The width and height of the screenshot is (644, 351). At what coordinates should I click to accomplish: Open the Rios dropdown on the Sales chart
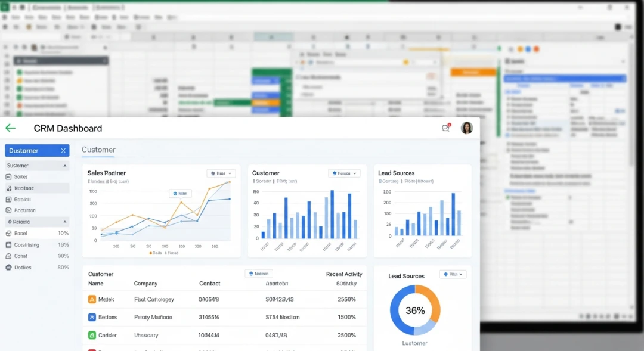click(x=221, y=173)
